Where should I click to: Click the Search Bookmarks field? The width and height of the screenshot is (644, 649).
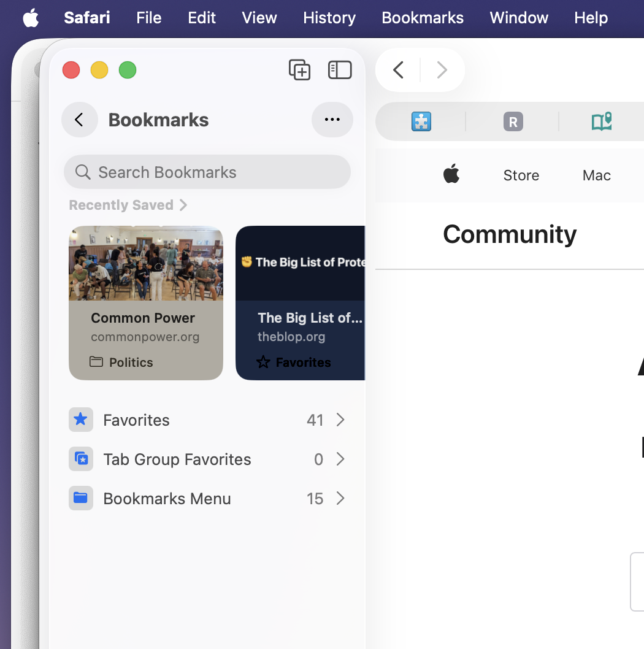207,172
